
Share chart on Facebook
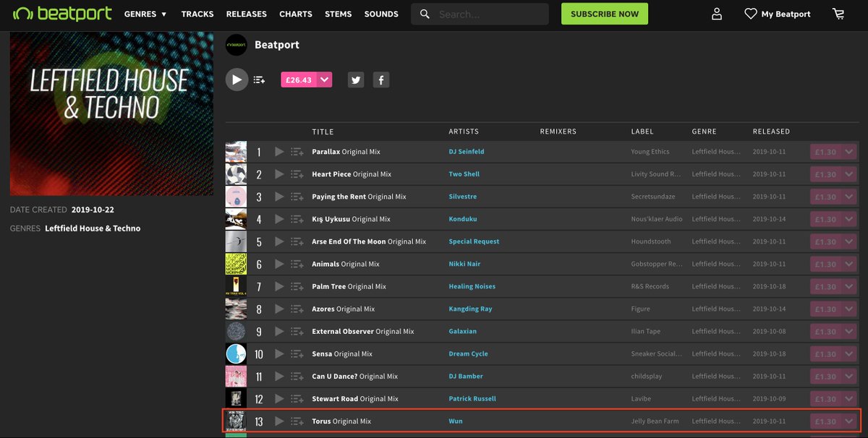[x=381, y=80]
